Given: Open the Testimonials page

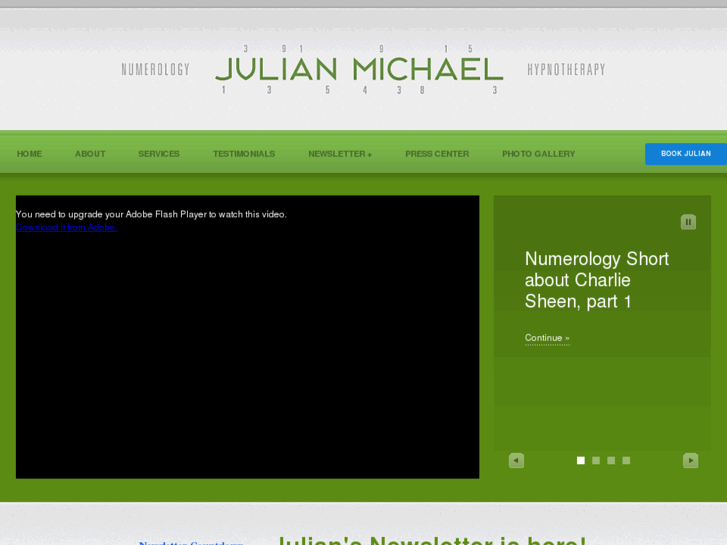Looking at the screenshot, I should [x=244, y=154].
